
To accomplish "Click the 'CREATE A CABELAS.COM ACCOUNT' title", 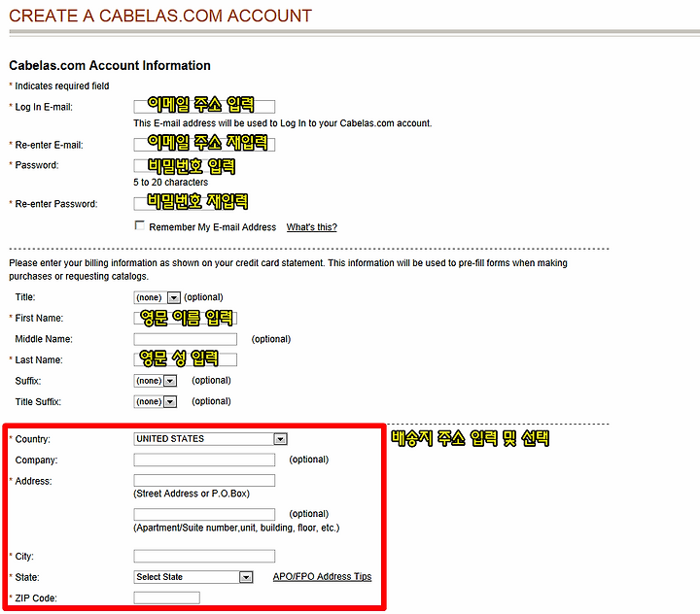I will tap(160, 16).
